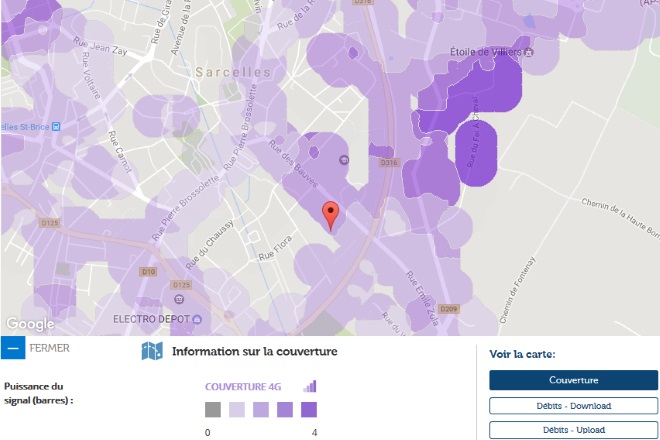
Task: Click the Électro Dépôt shop icon
Action: (197, 319)
